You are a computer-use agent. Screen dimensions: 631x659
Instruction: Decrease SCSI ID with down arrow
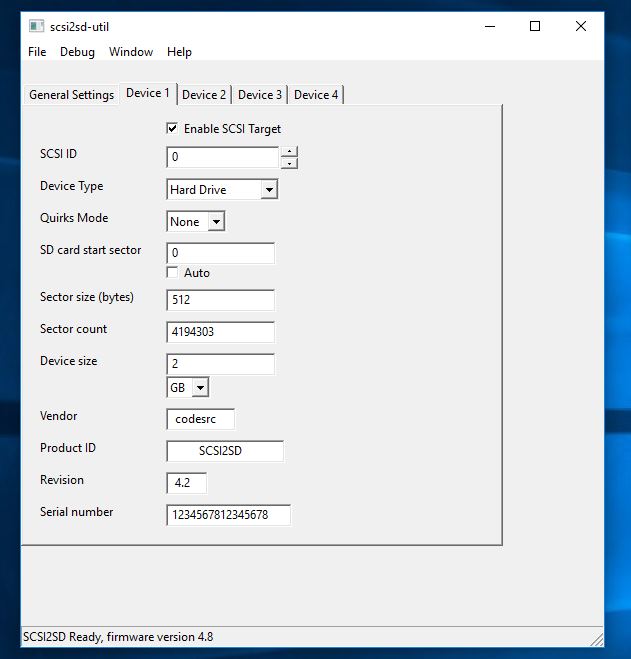pyautogui.click(x=289, y=163)
